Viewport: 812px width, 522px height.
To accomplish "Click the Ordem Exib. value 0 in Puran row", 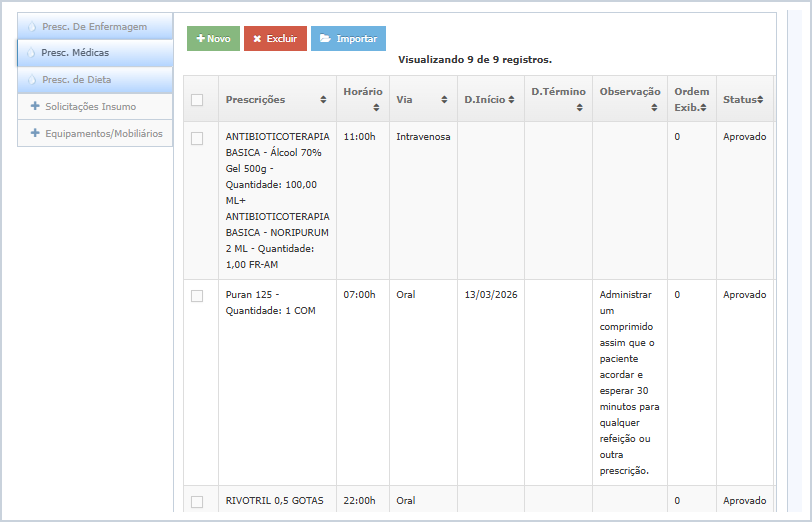I will 677,295.
